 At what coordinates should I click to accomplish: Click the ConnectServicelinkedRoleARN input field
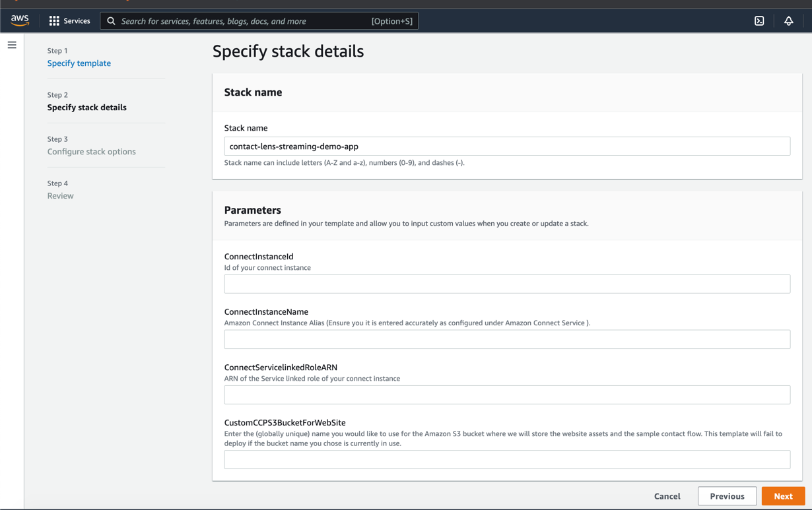[x=507, y=395]
